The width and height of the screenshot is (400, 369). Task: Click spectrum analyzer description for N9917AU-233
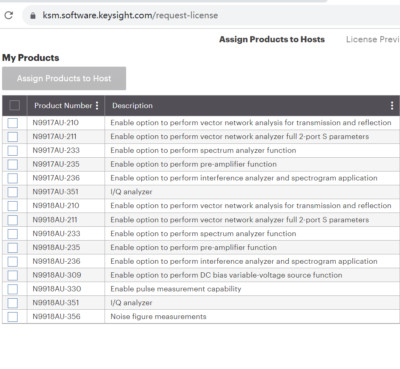pyautogui.click(x=203, y=150)
